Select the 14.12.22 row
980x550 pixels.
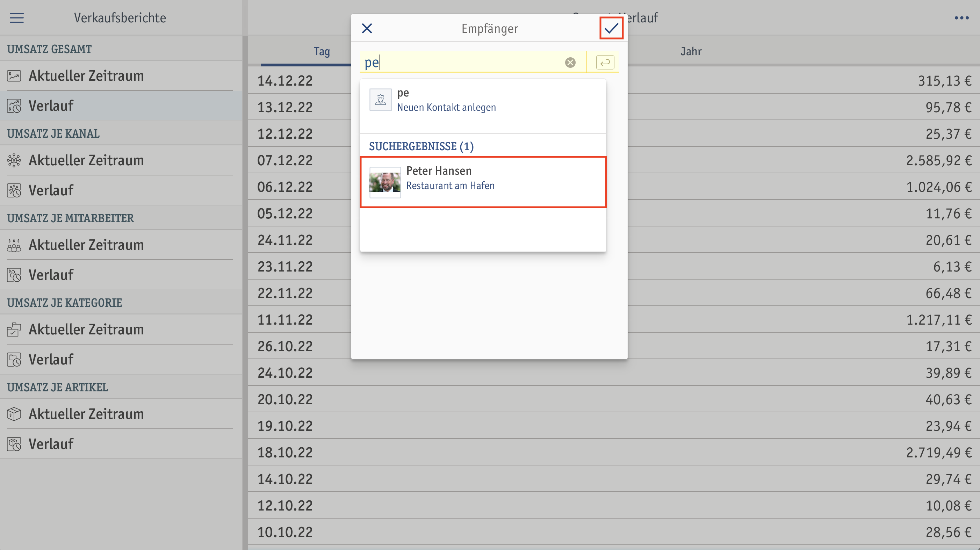pyautogui.click(x=614, y=80)
